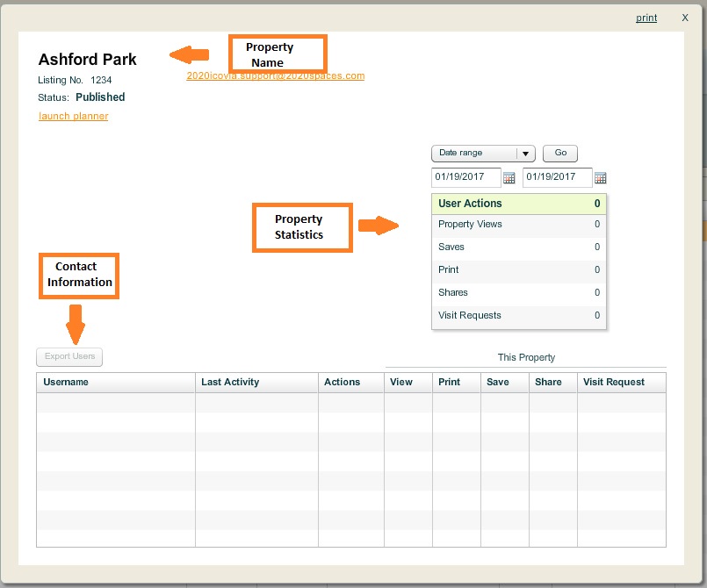Click the Go button
707x588 pixels.
click(x=560, y=154)
